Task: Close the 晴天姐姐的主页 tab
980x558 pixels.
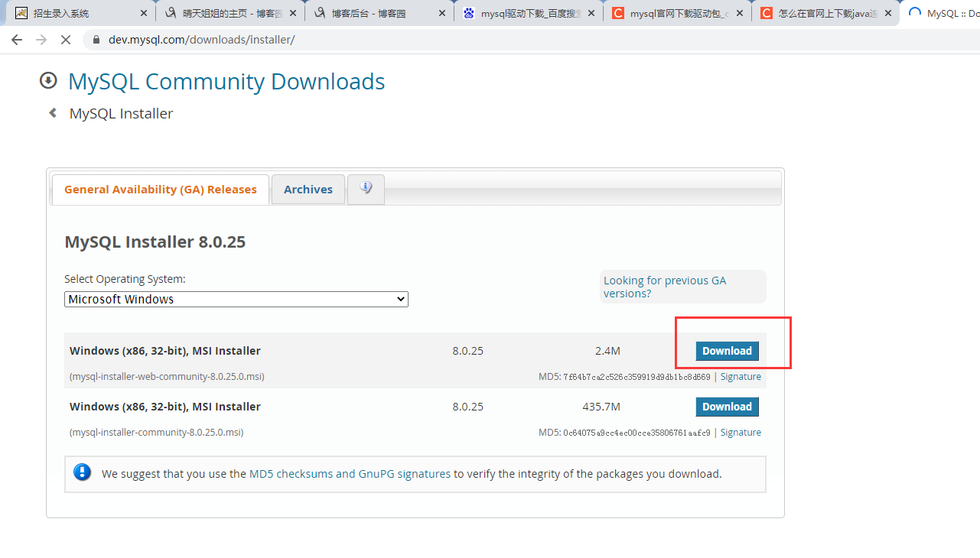Action: point(293,13)
